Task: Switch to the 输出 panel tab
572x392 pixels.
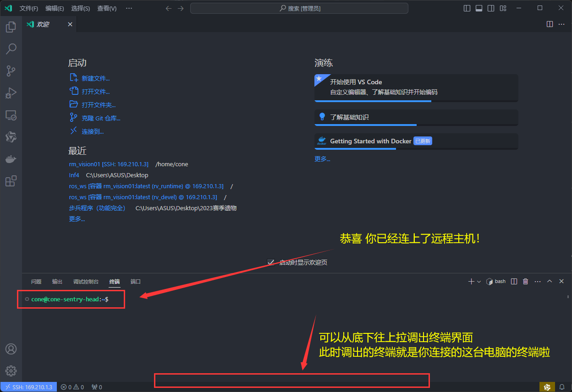Action: [x=57, y=281]
